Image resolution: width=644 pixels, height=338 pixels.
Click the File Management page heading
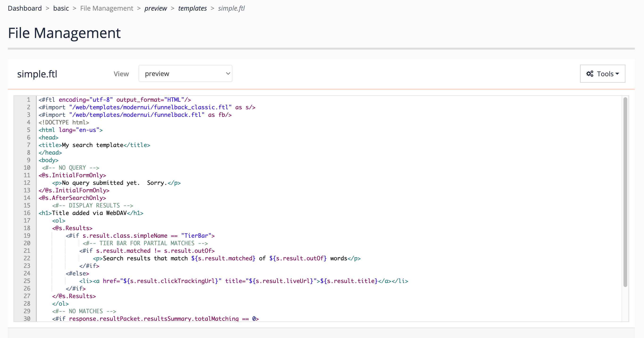point(64,33)
